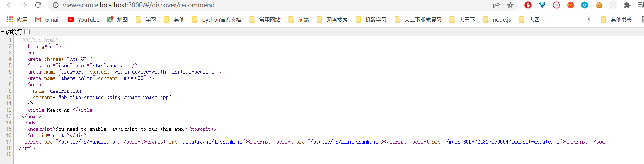Open the python官方文档 bookmark folder

click(217, 19)
